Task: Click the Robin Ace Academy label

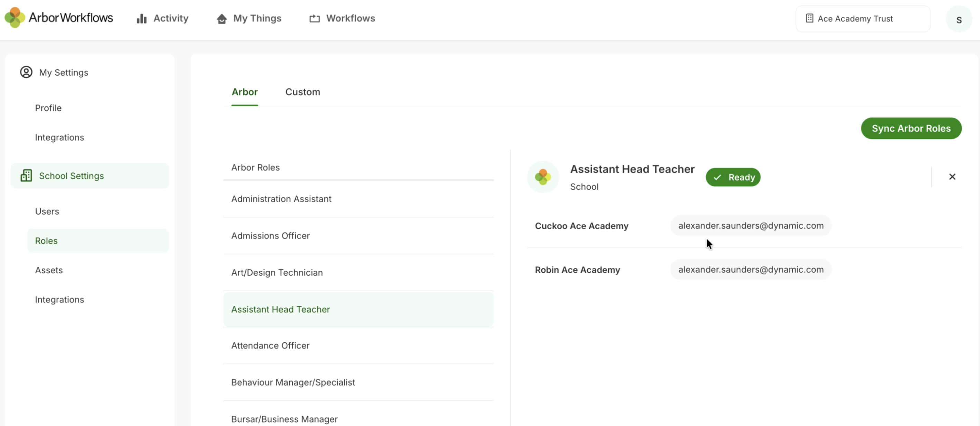Action: [x=577, y=270]
